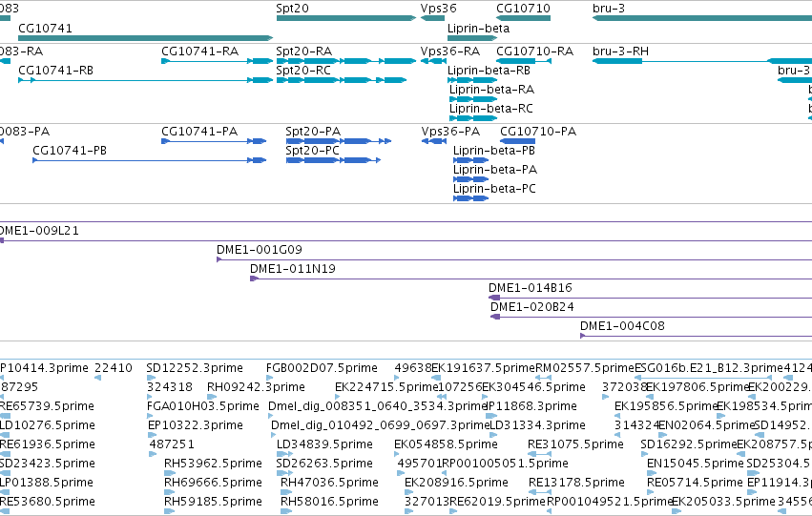The height and width of the screenshot is (516, 812).
Task: Select the 324318 feature
Action: pos(150,397)
